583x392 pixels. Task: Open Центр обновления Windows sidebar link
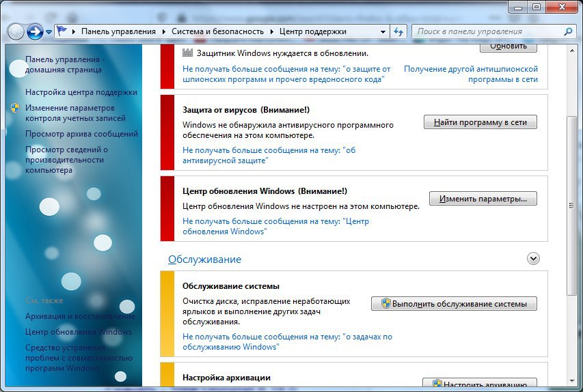pos(79,332)
